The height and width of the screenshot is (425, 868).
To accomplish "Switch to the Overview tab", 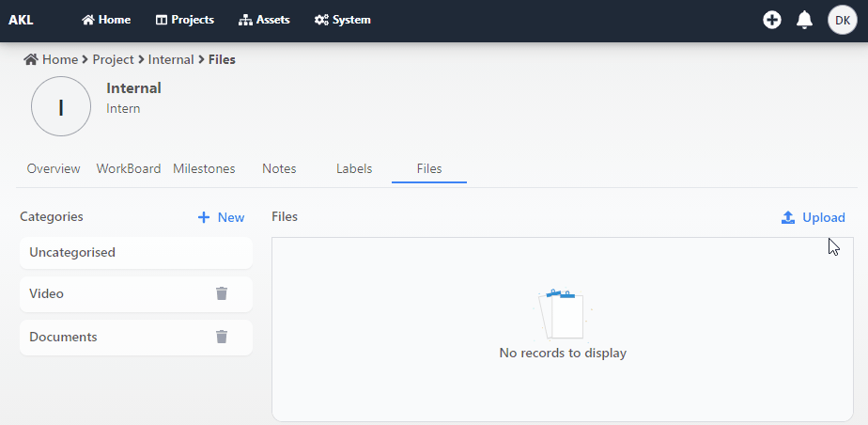I will pyautogui.click(x=54, y=168).
